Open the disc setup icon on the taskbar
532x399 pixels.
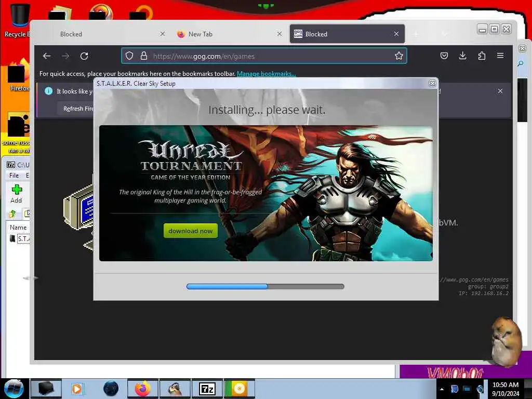point(239,389)
